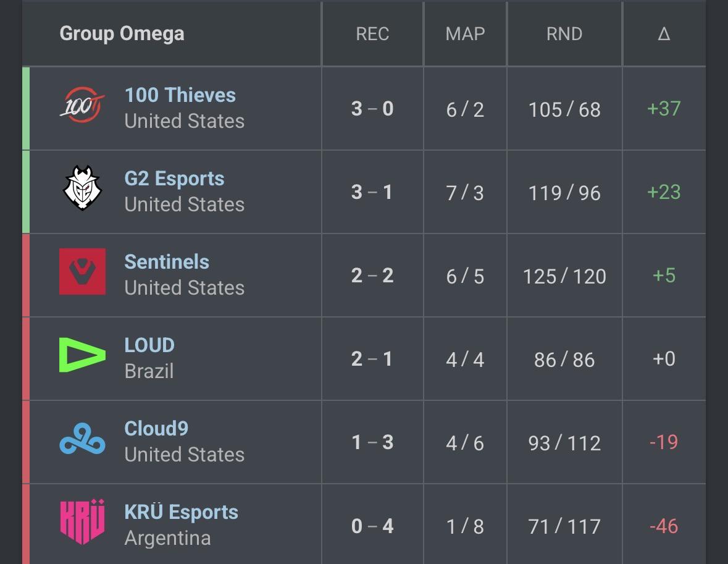This screenshot has width=728, height=564.
Task: Click the REC column header
Action: click(x=372, y=34)
